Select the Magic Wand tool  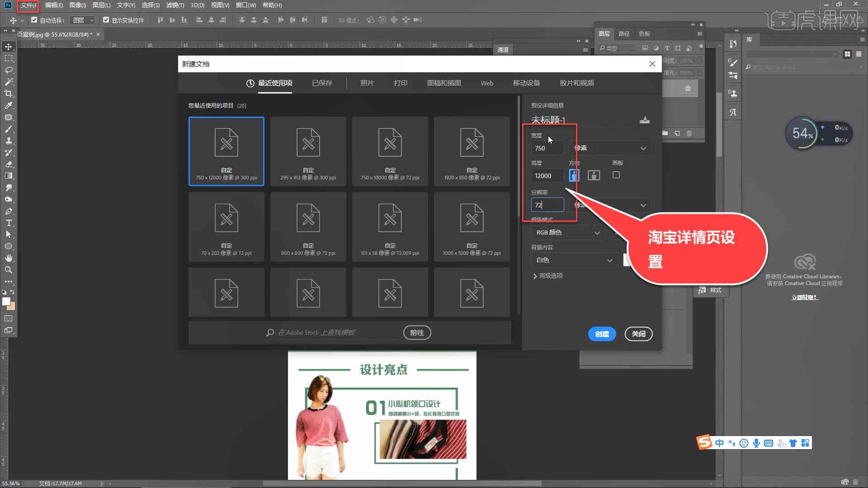pos(9,82)
